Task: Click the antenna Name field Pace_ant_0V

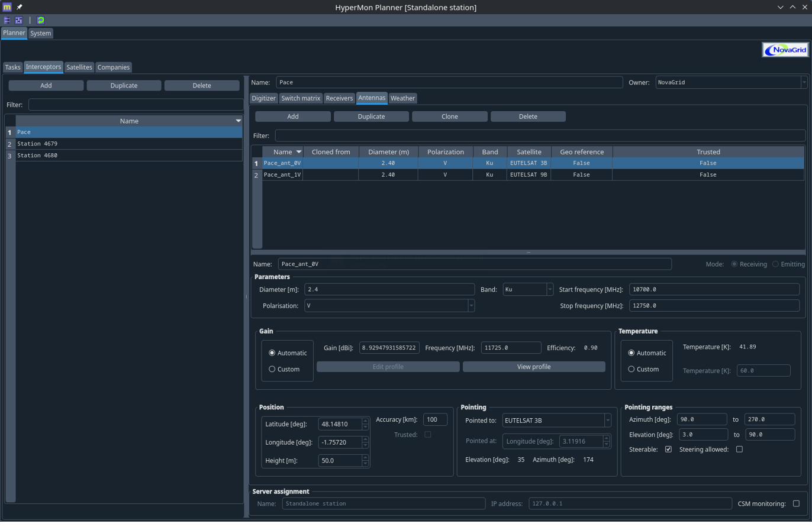Action: click(x=475, y=264)
